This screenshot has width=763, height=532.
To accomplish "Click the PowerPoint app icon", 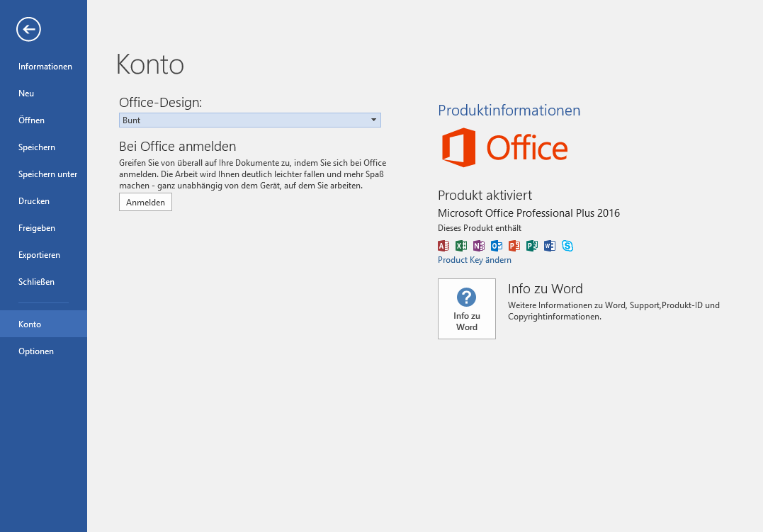I will click(x=514, y=246).
